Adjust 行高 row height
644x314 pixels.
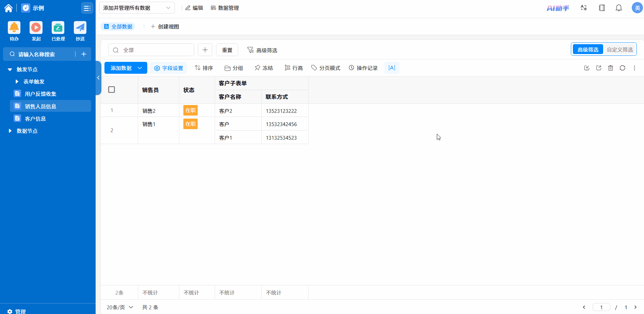(x=294, y=68)
